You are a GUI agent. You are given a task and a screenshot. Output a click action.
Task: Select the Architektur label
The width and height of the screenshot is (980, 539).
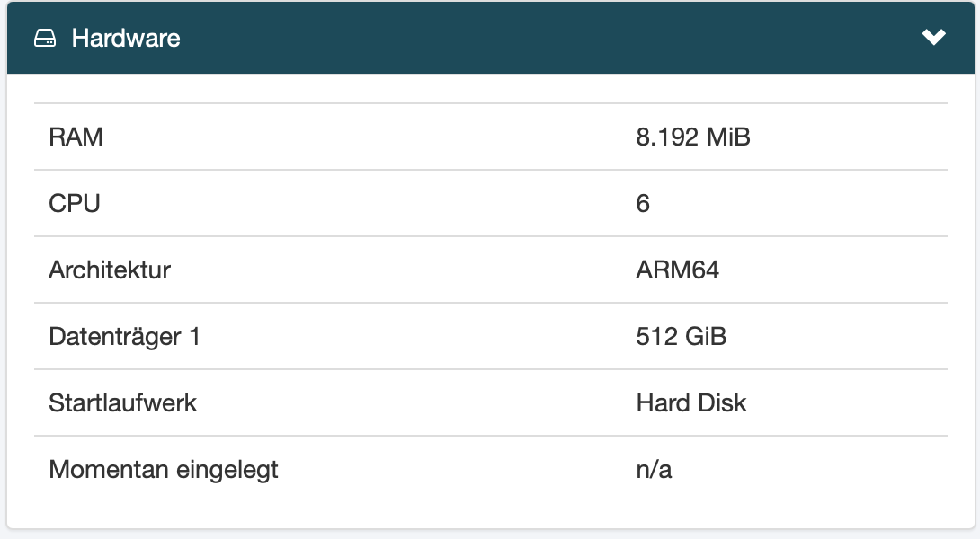point(110,269)
